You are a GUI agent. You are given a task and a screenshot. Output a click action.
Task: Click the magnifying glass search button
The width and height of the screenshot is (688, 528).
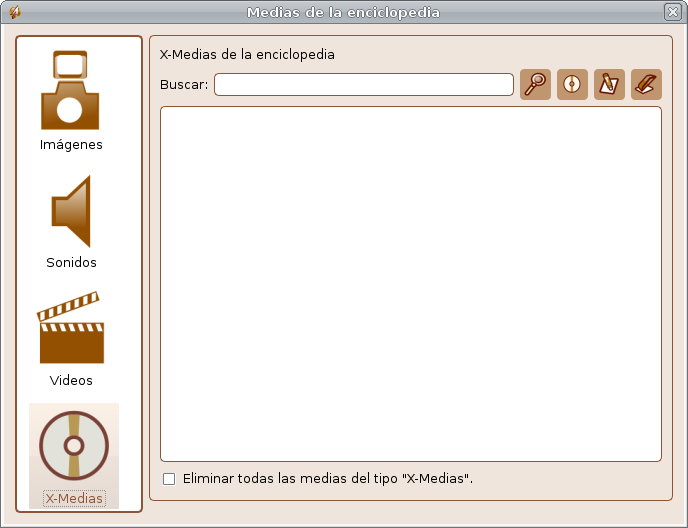coord(536,85)
